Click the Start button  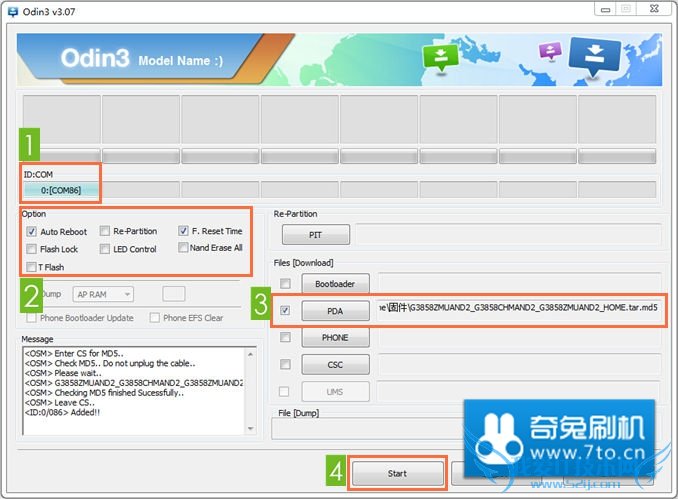(x=397, y=473)
